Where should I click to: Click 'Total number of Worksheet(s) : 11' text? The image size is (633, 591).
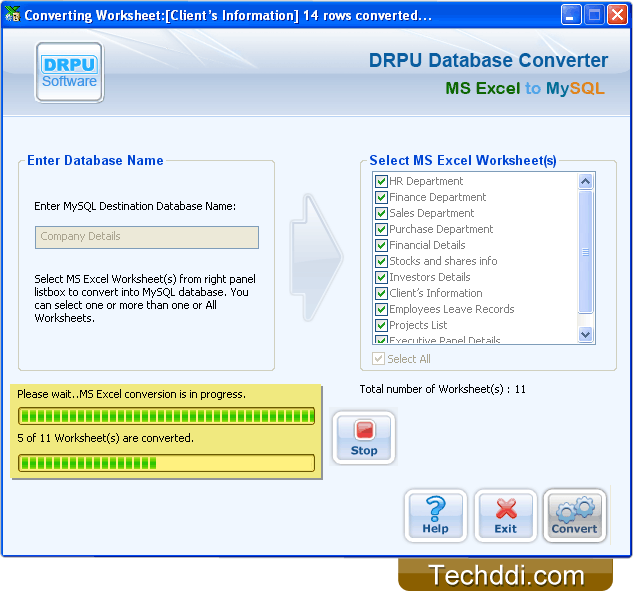click(442, 389)
